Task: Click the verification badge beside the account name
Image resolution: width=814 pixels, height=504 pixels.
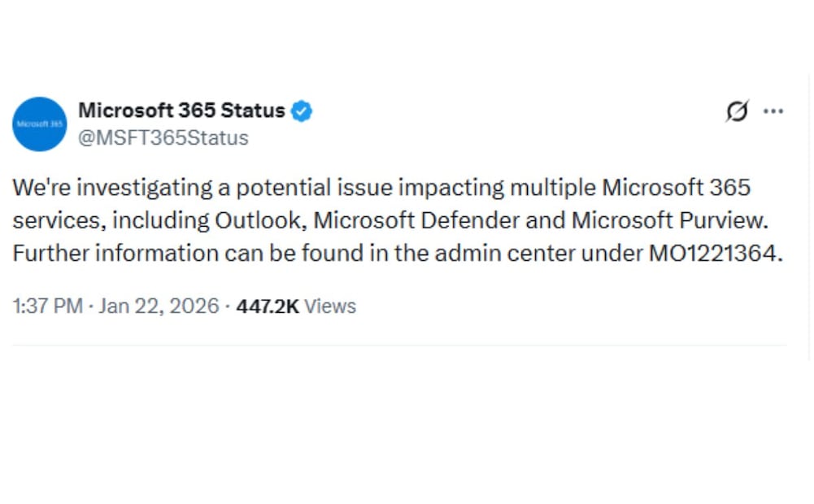Action: pos(301,111)
